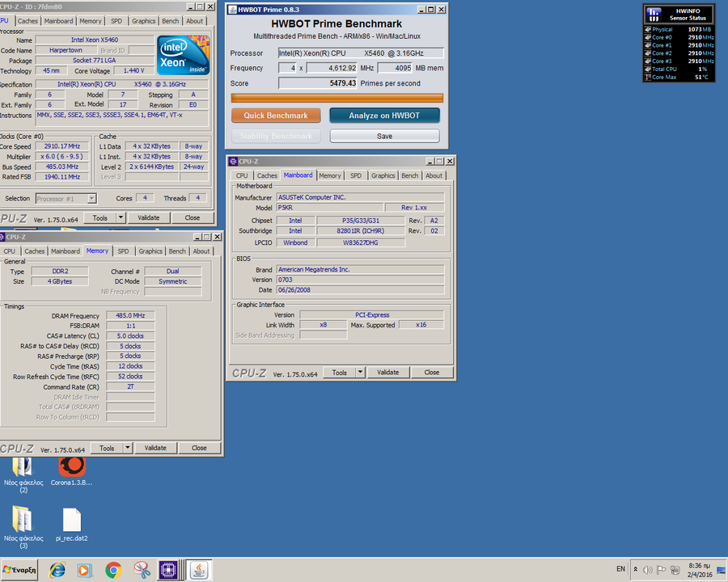
Task: Open the Tools dropdown arrow in Memory window
Action: 128,448
